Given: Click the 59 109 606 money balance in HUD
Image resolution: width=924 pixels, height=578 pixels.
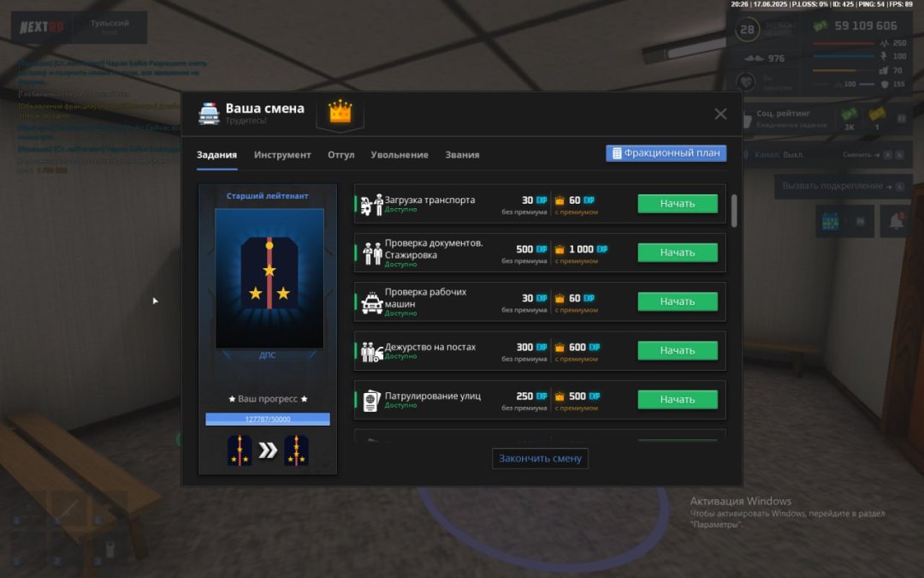Looking at the screenshot, I should [865, 26].
